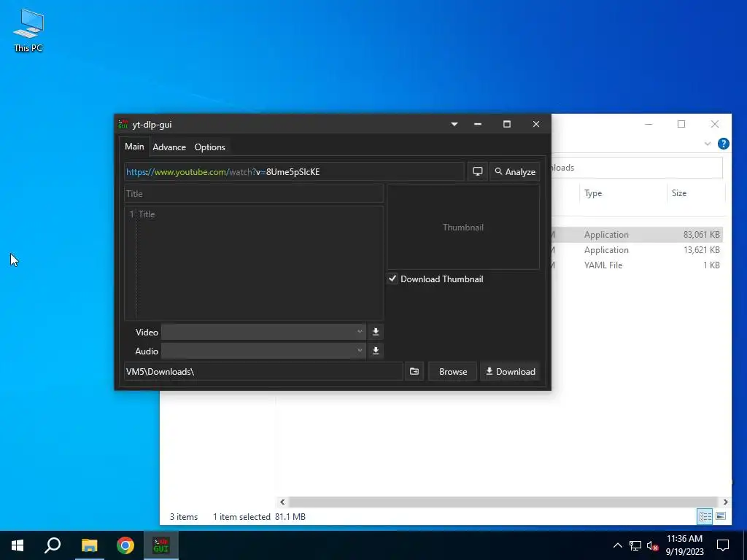747x560 pixels.
Task: Click the File Explorer help icon
Action: click(723, 144)
